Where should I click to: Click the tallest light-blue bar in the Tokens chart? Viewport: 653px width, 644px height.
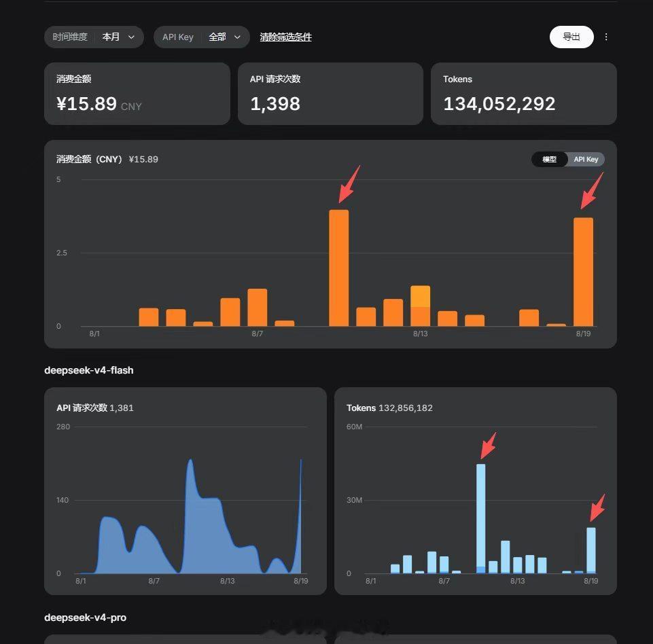coord(480,518)
